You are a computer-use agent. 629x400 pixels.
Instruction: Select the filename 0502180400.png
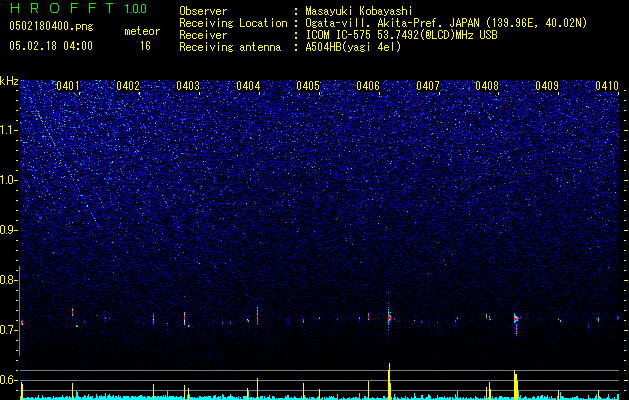[x=51, y=27]
